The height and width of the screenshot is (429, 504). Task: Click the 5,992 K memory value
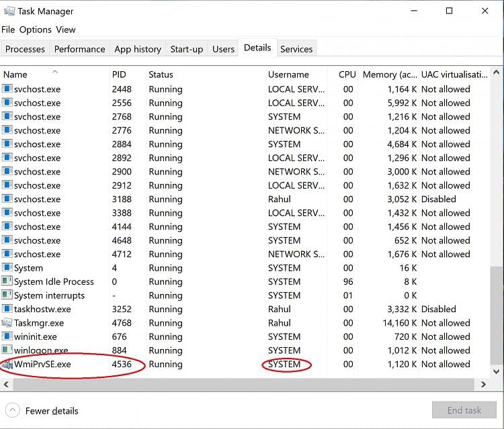(402, 103)
